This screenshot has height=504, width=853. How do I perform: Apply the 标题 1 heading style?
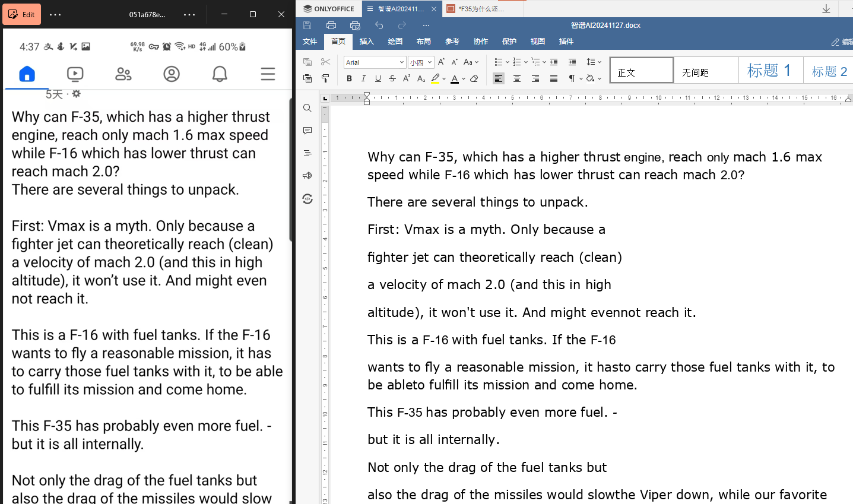click(771, 71)
